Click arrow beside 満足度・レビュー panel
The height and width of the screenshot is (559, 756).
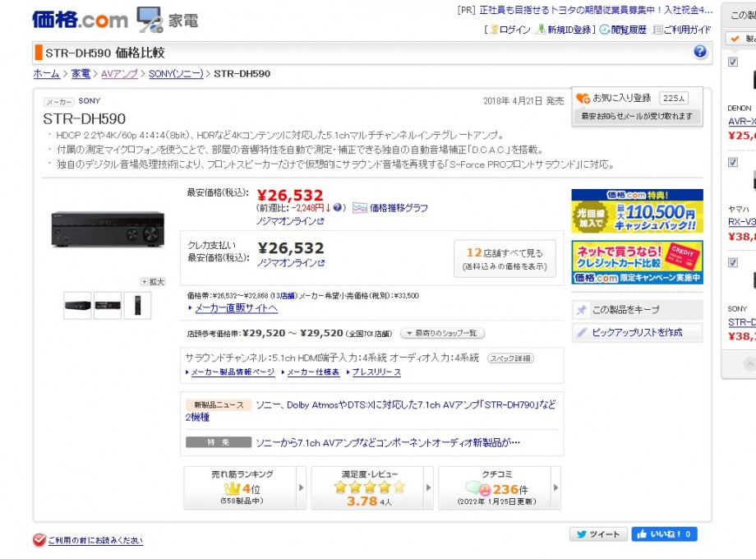[x=429, y=487]
